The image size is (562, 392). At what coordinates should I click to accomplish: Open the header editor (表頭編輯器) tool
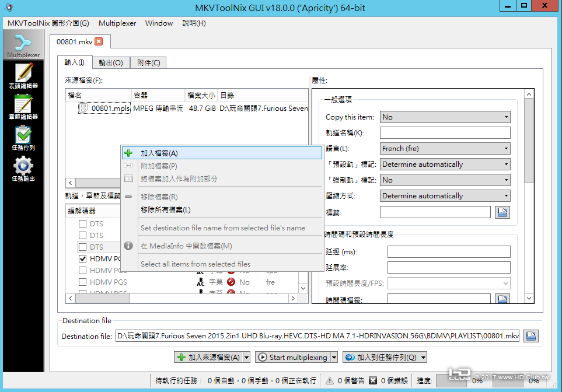click(x=23, y=76)
